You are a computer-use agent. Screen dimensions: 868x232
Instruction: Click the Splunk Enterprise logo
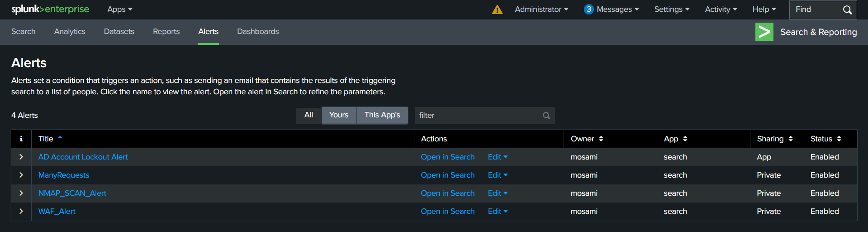click(50, 9)
